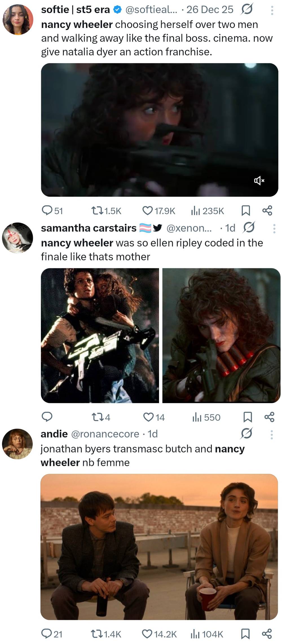
Task: Open more options for softie's tweet
Action: 272,10
